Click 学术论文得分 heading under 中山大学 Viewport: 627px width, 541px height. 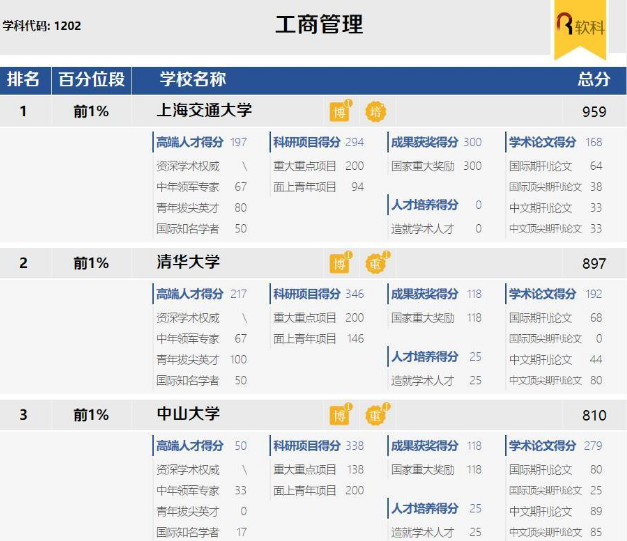coord(542,445)
